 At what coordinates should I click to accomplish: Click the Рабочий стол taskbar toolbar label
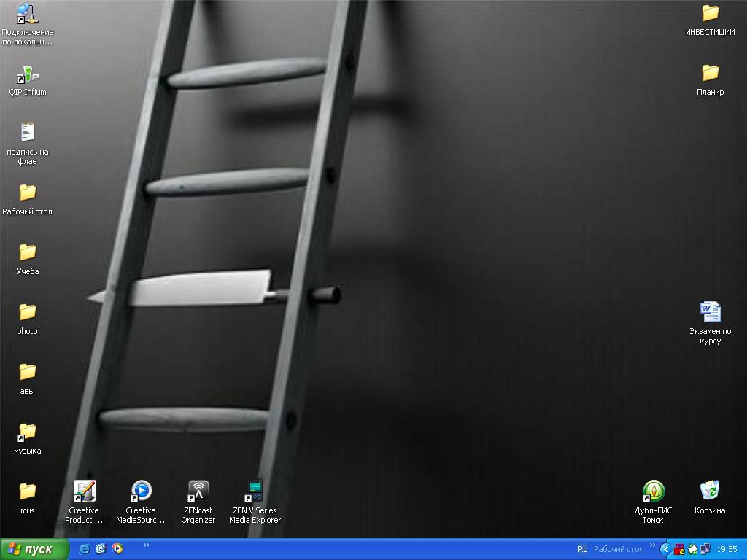tap(619, 550)
